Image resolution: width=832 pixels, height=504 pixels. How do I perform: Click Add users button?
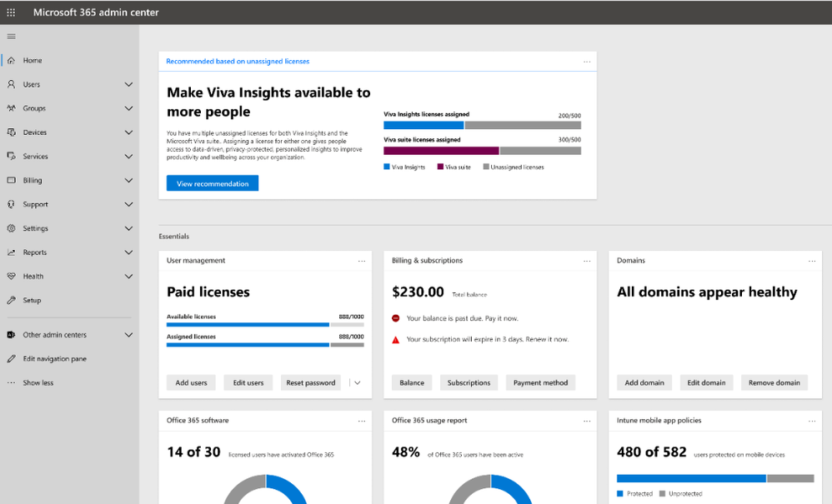point(191,382)
